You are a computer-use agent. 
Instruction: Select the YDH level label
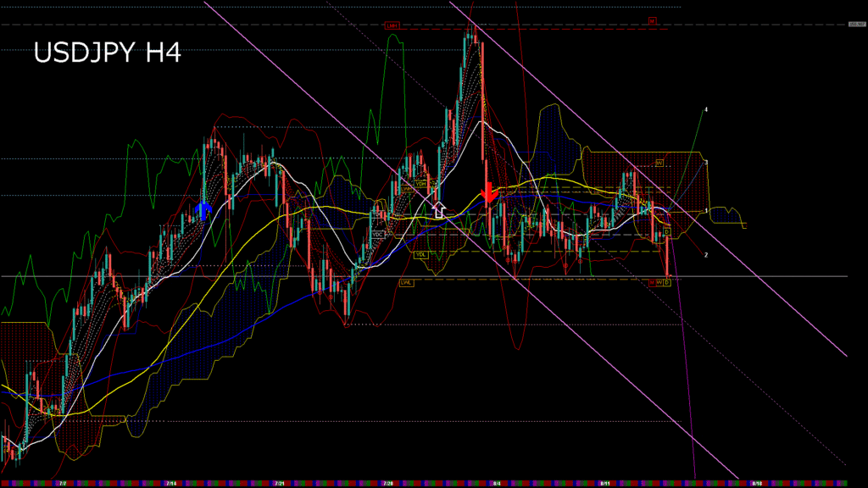coord(420,183)
